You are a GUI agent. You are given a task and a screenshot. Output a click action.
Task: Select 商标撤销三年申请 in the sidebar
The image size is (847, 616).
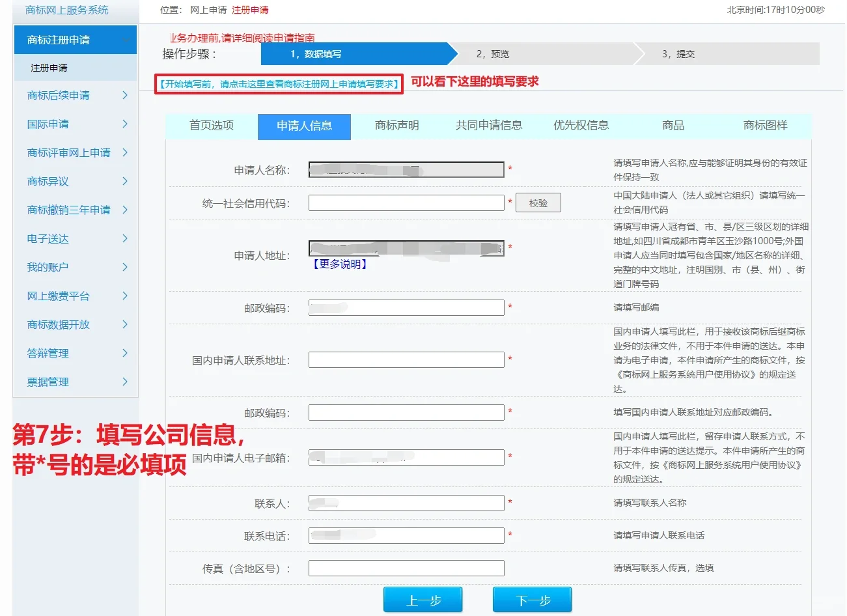click(x=69, y=210)
